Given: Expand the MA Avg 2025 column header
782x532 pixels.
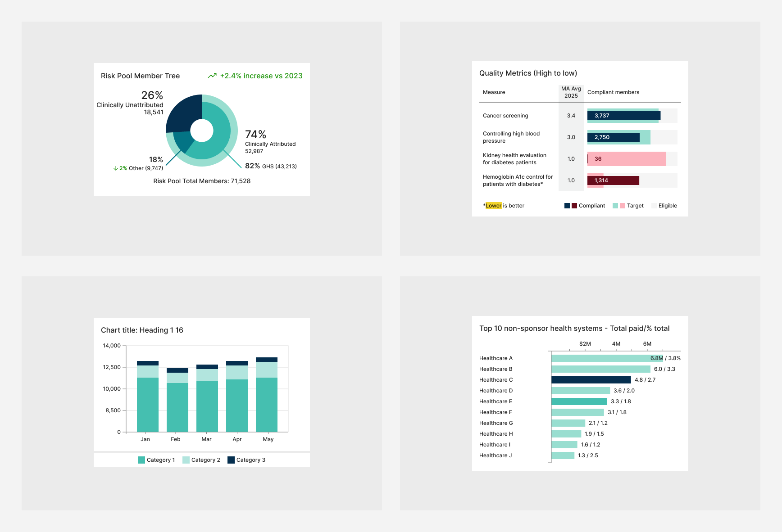Looking at the screenshot, I should (571, 92).
